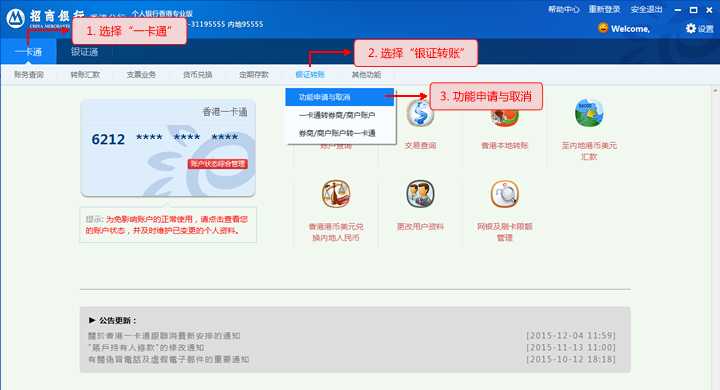Click the date [2015-12-04 11:59]
The width and height of the screenshot is (720, 390).
tap(571, 336)
